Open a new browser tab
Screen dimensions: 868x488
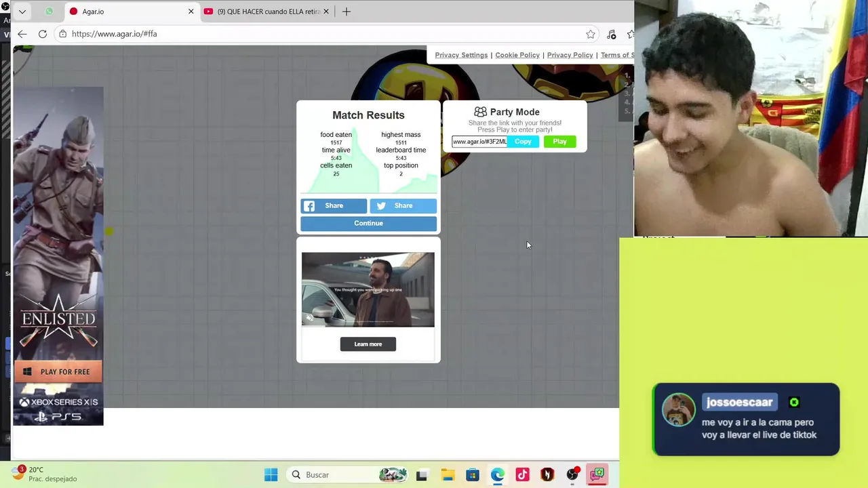click(x=347, y=12)
